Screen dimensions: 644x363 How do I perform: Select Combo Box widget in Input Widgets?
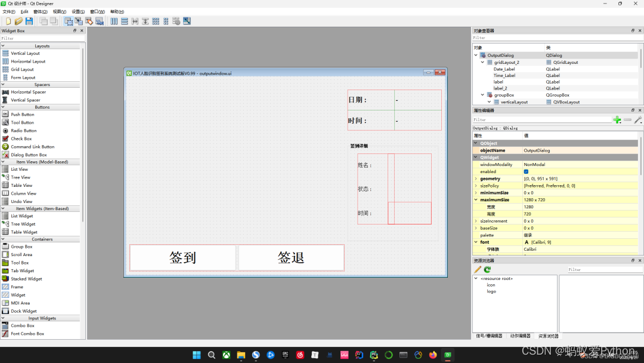click(x=23, y=325)
